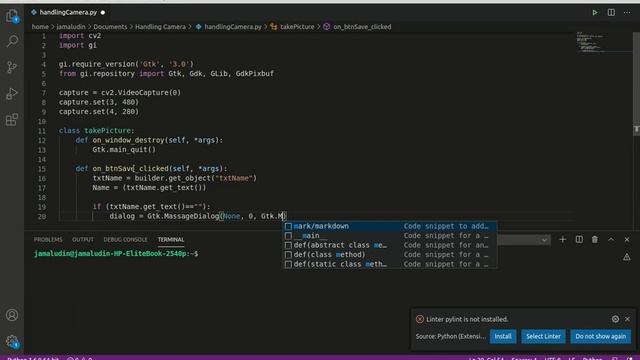The width and height of the screenshot is (640, 360).
Task: Select the handlingCamera.py editor tab
Action: (x=69, y=12)
